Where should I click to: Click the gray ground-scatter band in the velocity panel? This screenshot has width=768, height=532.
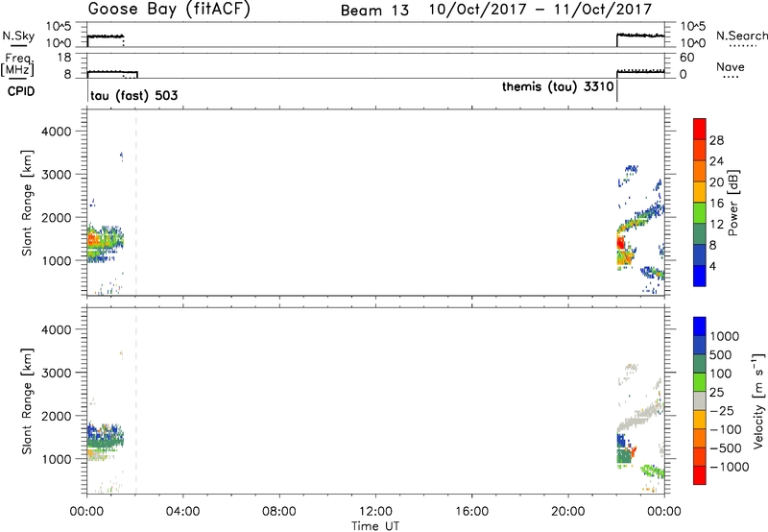point(639,417)
